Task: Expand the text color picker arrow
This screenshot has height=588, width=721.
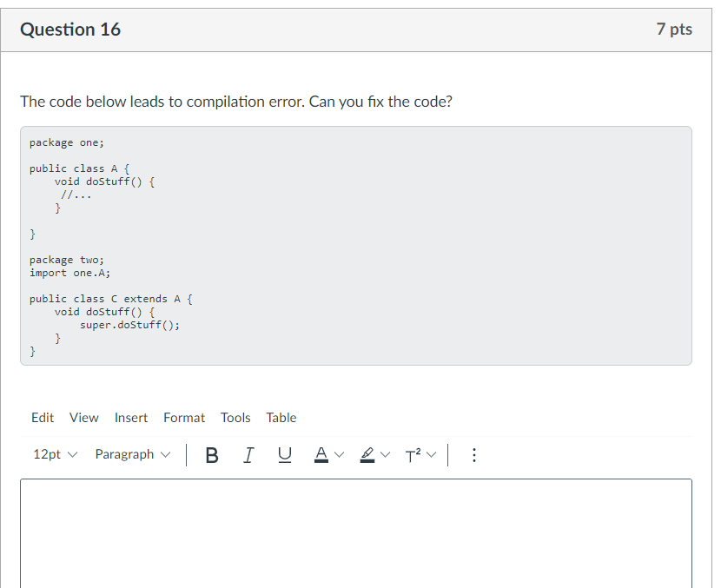Action: pyautogui.click(x=340, y=454)
